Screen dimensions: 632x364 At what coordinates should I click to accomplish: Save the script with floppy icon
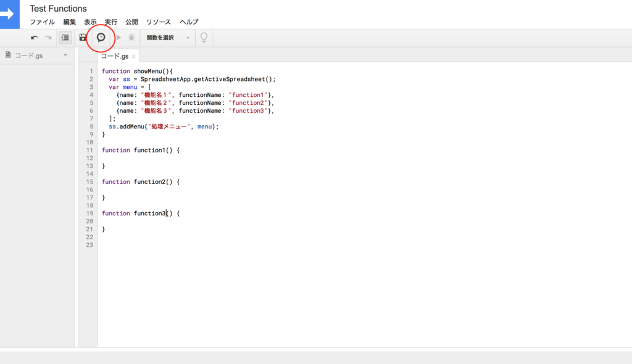83,38
